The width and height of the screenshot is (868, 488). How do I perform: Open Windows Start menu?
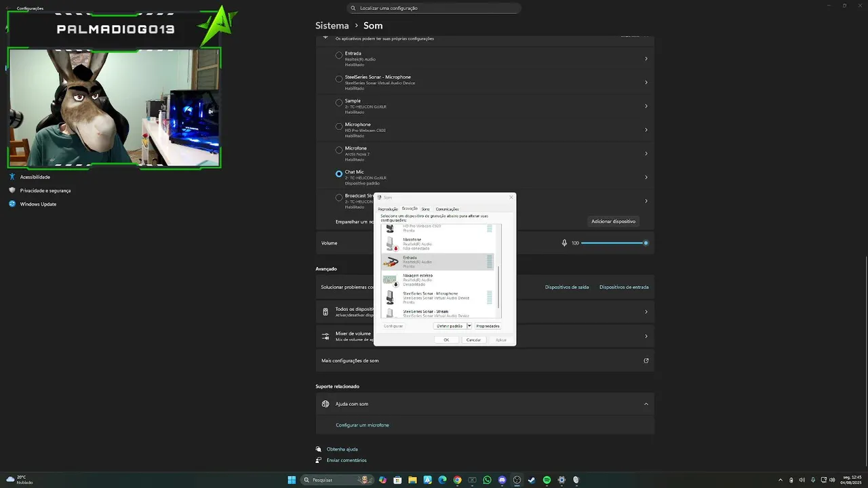coord(292,480)
